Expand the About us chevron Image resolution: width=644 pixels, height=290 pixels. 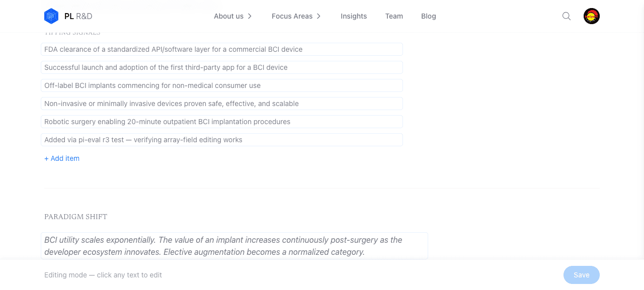(250, 16)
